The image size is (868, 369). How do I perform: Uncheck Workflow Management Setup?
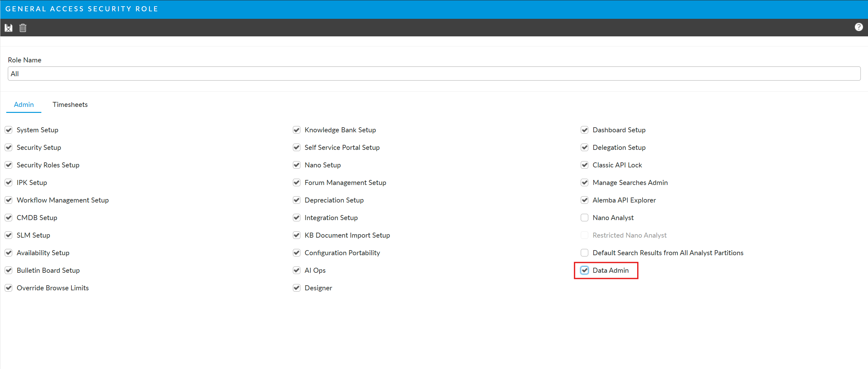point(9,200)
